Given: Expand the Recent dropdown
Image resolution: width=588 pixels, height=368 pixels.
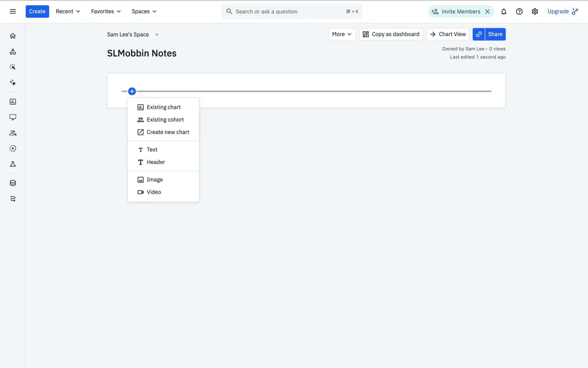Looking at the screenshot, I should [68, 11].
